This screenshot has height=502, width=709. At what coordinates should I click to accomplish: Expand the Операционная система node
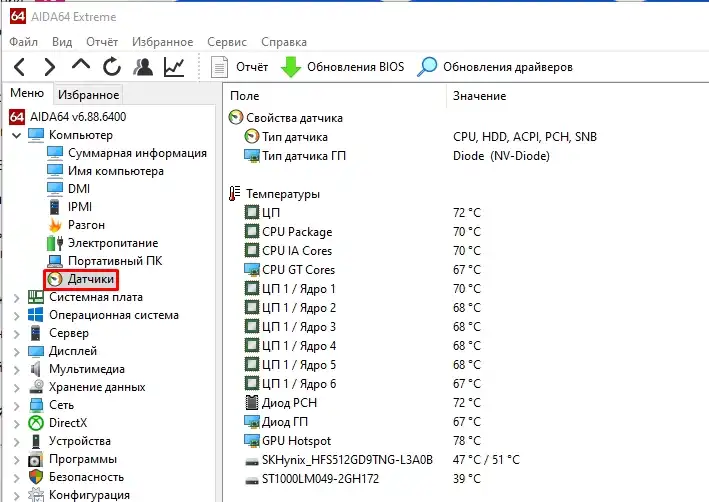point(17,316)
